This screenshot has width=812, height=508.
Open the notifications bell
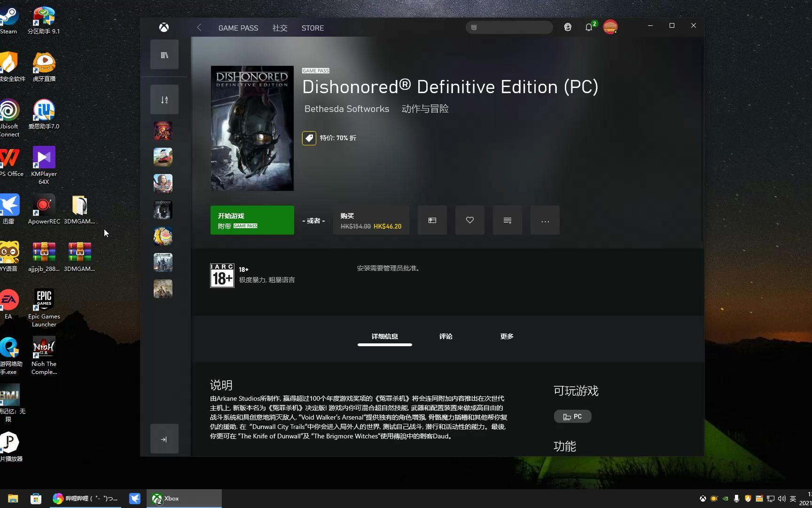[588, 27]
